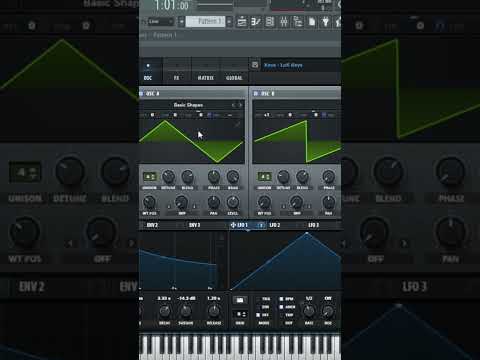
Task: Click OSC A phase knob
Action: (214, 177)
